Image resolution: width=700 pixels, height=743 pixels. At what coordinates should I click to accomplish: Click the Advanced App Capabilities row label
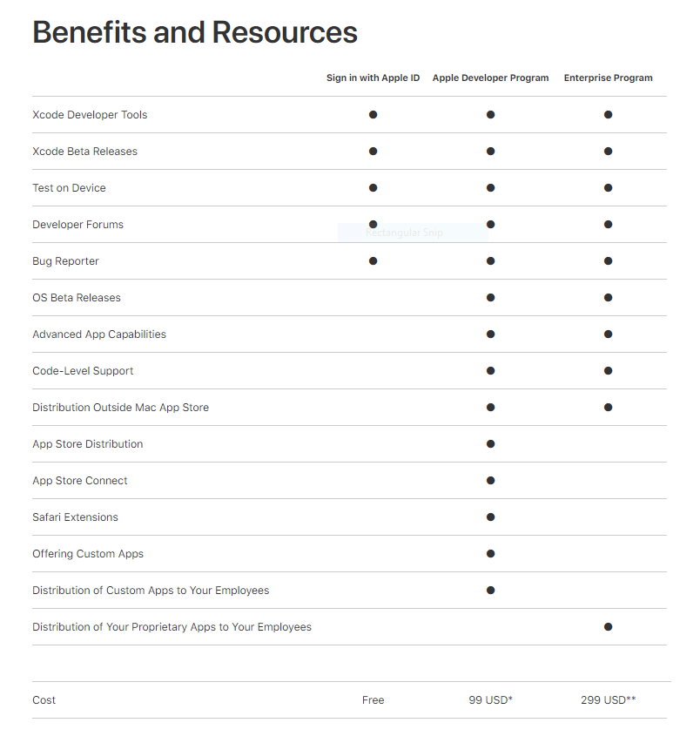[99, 334]
